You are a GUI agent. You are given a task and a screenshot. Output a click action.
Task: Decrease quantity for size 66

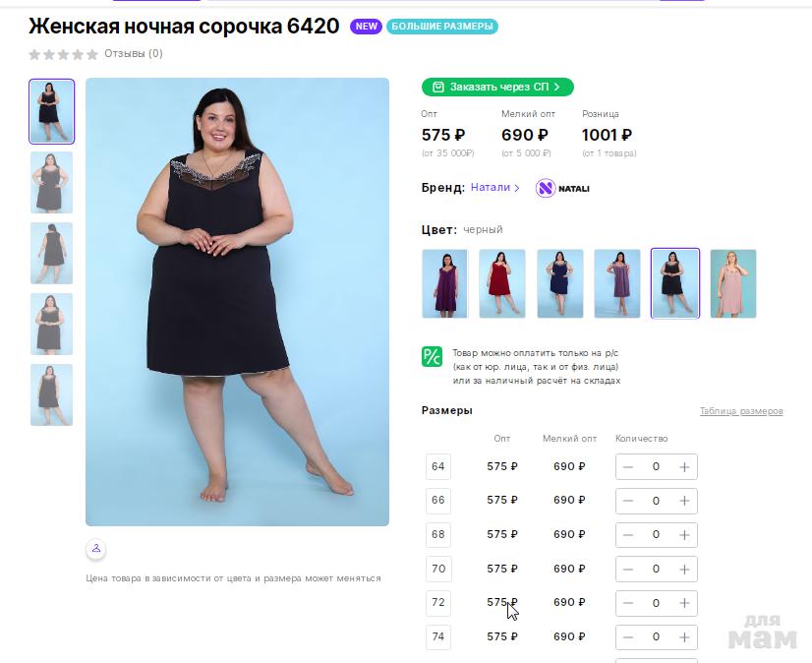point(628,501)
